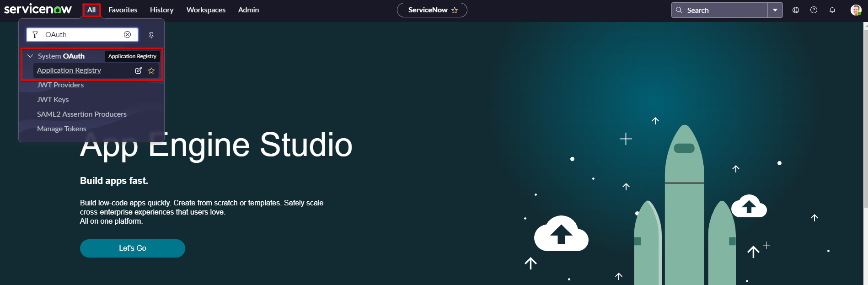Clear the OAuth filter text
The height and width of the screenshot is (285, 868).
click(x=128, y=35)
